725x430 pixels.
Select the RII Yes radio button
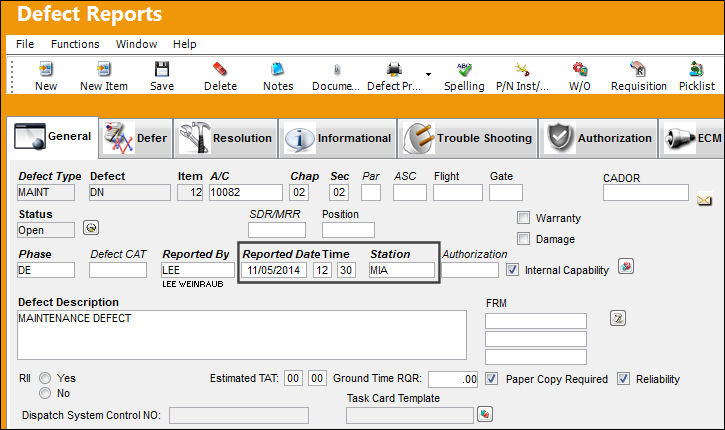coord(45,378)
